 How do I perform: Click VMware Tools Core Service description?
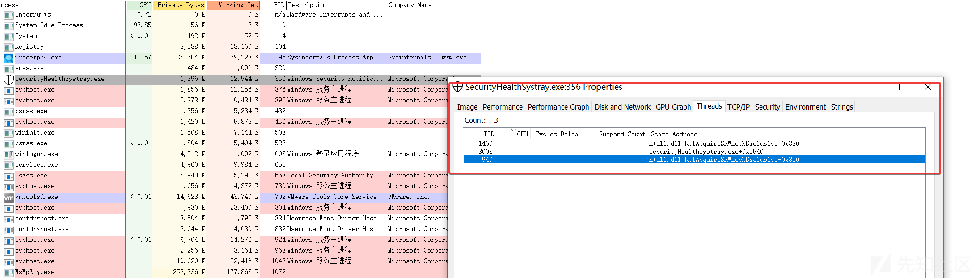click(332, 197)
